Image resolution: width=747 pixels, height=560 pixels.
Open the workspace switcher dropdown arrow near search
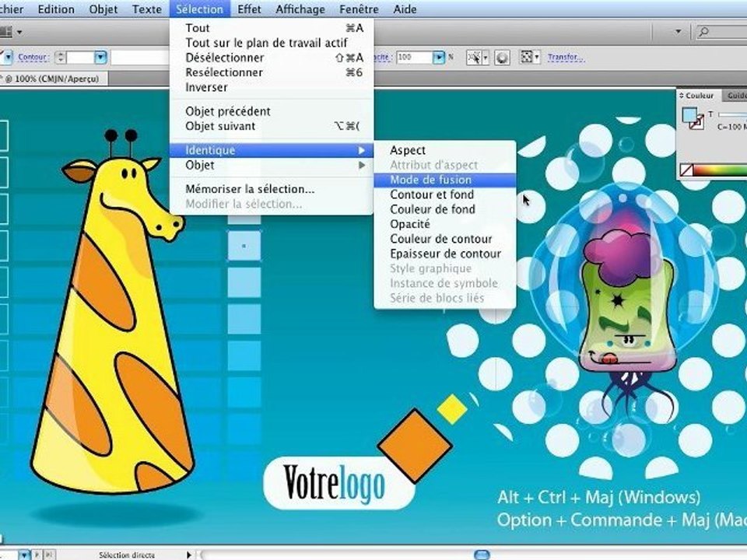tap(678, 32)
